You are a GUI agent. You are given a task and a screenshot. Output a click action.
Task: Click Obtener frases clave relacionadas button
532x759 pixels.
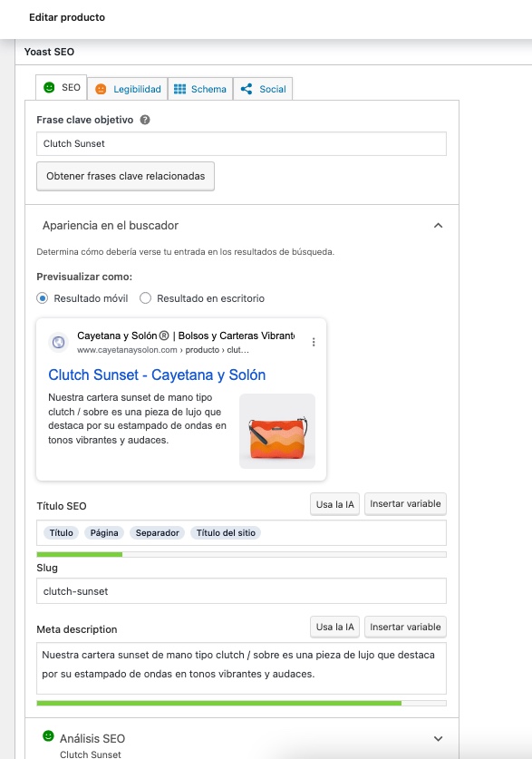126,176
